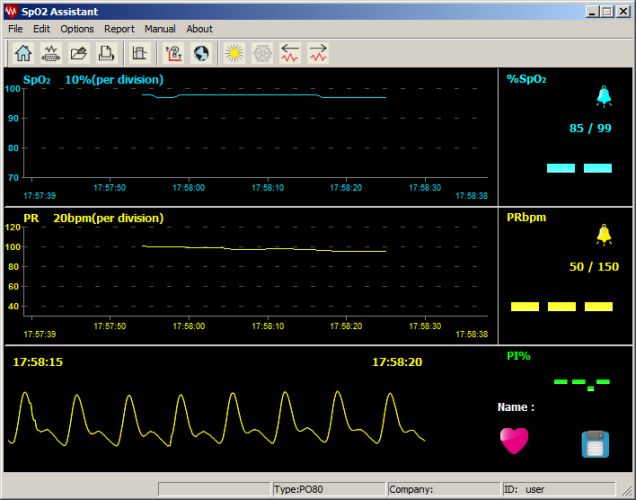This screenshot has width=636, height=500.
Task: Close the SpO2 Assistant window
Action: [623, 11]
